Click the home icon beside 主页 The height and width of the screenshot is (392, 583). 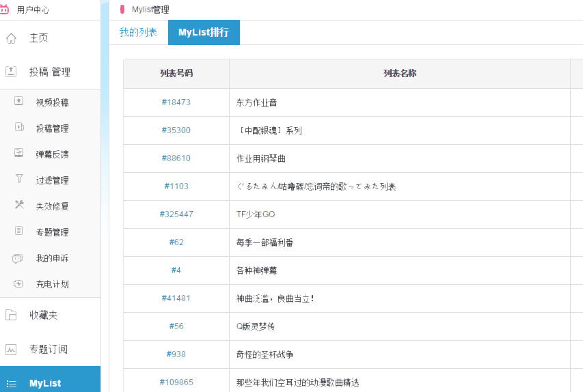pos(11,38)
